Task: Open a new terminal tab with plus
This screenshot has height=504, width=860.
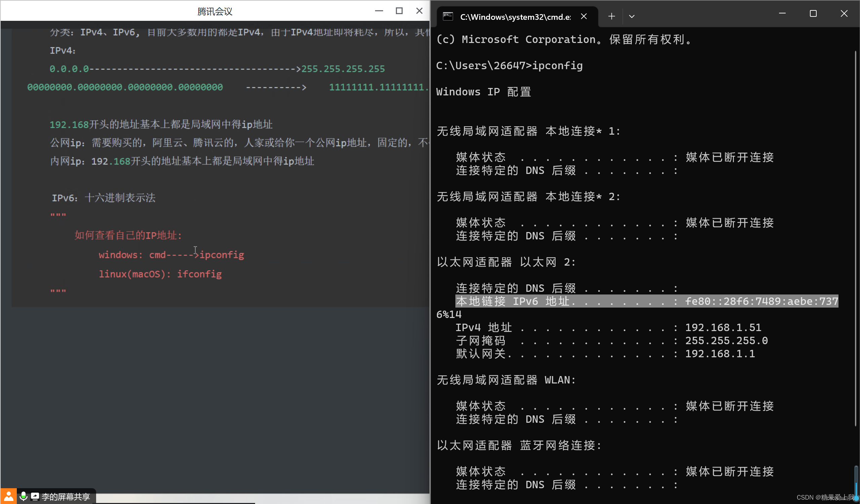Action: point(612,16)
